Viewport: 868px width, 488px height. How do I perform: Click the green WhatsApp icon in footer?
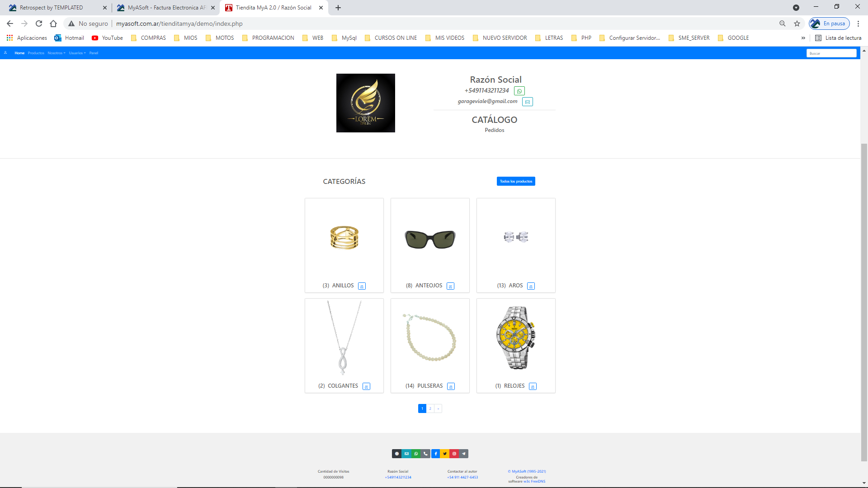tap(416, 454)
